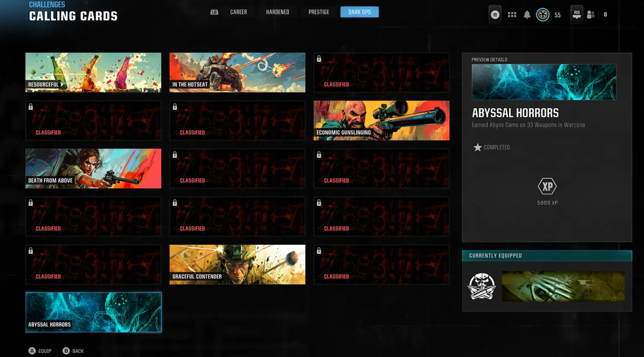
Task: Open the main menu hamburger icon
Action: tap(495, 15)
